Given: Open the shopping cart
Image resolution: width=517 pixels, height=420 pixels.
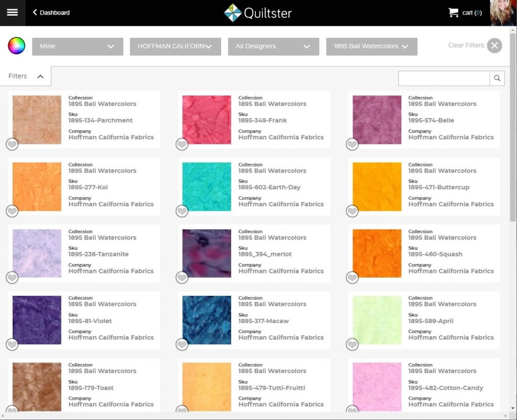Looking at the screenshot, I should [465, 13].
